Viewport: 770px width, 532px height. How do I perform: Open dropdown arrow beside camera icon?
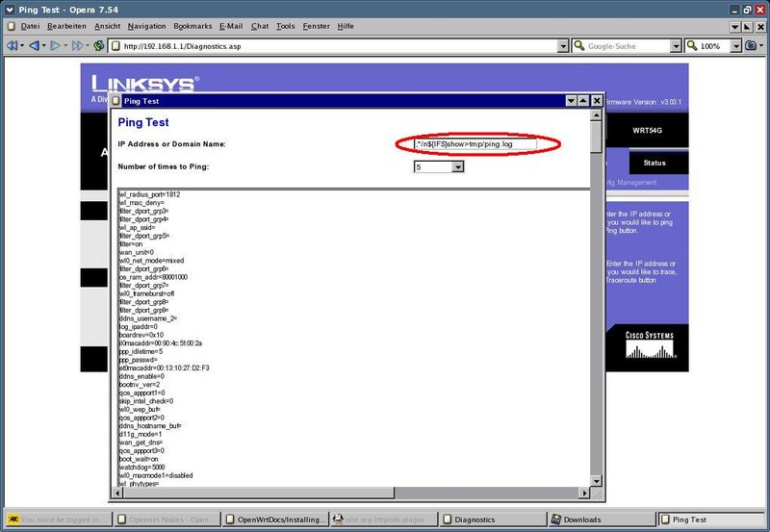pos(761,46)
